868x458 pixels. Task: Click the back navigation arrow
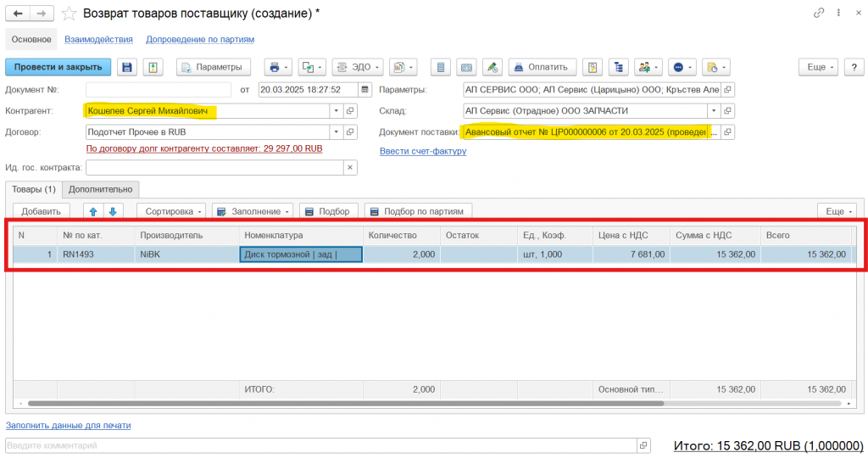18,14
